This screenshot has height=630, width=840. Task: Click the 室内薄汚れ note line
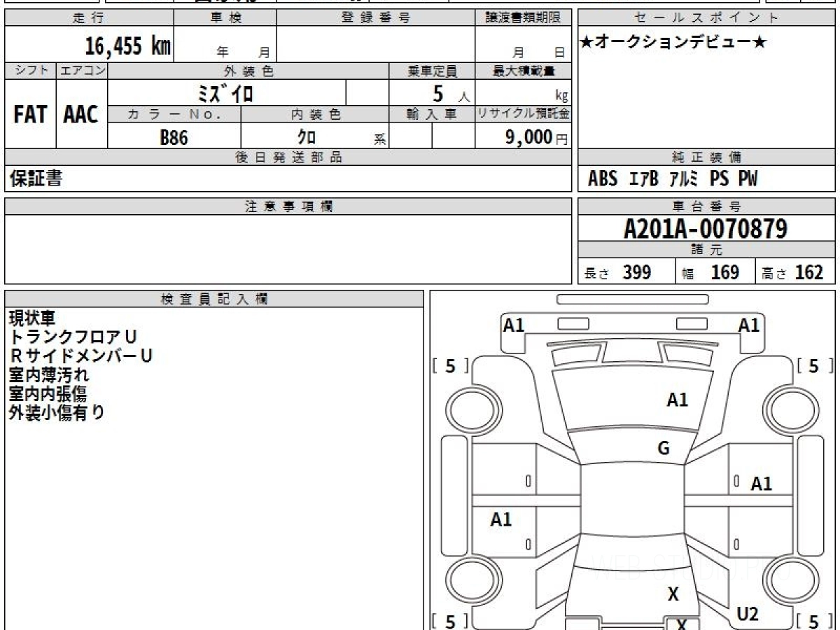[49, 374]
